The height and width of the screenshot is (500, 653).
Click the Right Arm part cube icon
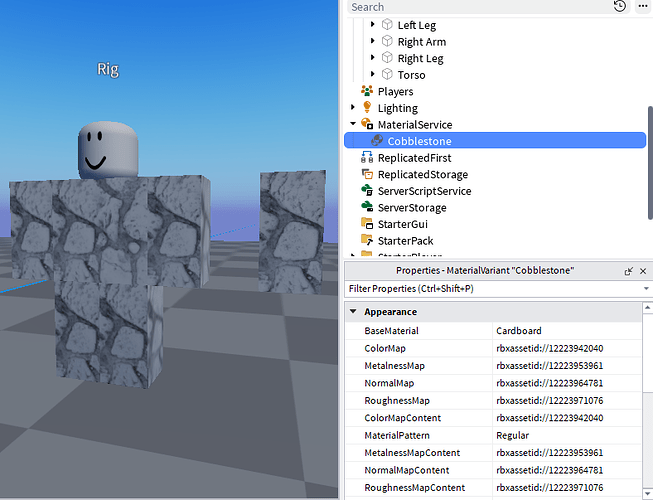(387, 41)
